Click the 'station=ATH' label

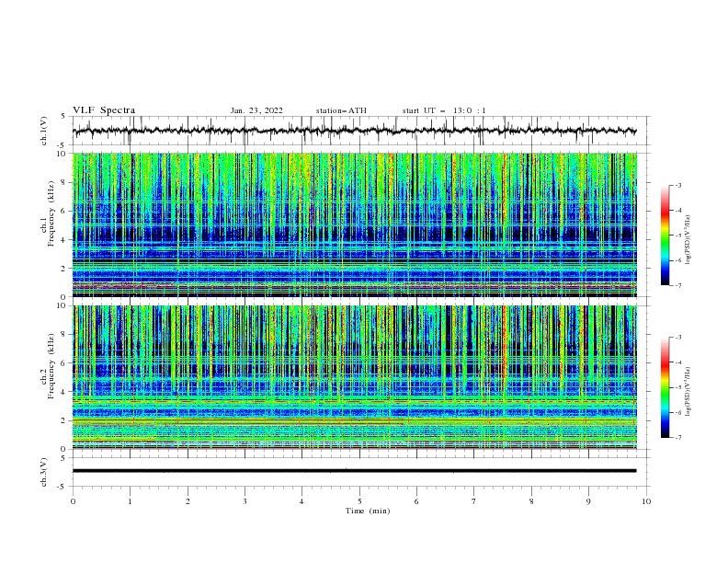341,110
